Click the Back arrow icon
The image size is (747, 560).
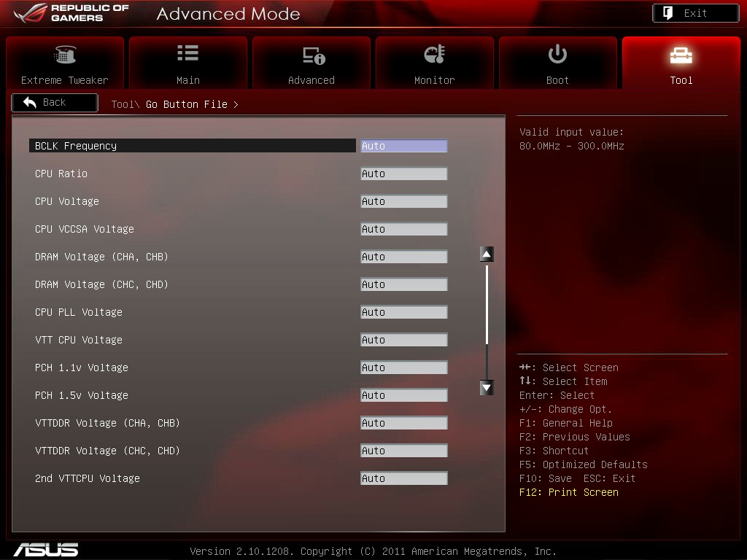point(29,102)
